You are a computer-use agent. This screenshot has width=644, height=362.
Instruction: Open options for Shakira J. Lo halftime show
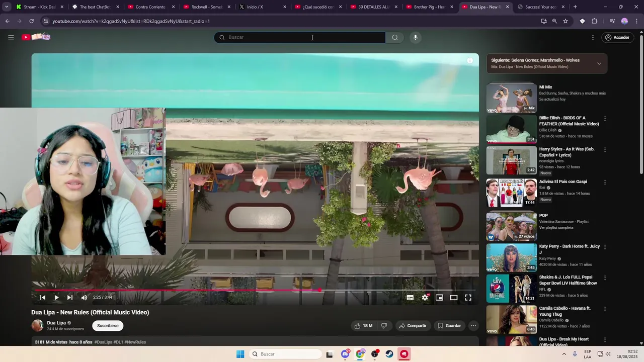605,278
